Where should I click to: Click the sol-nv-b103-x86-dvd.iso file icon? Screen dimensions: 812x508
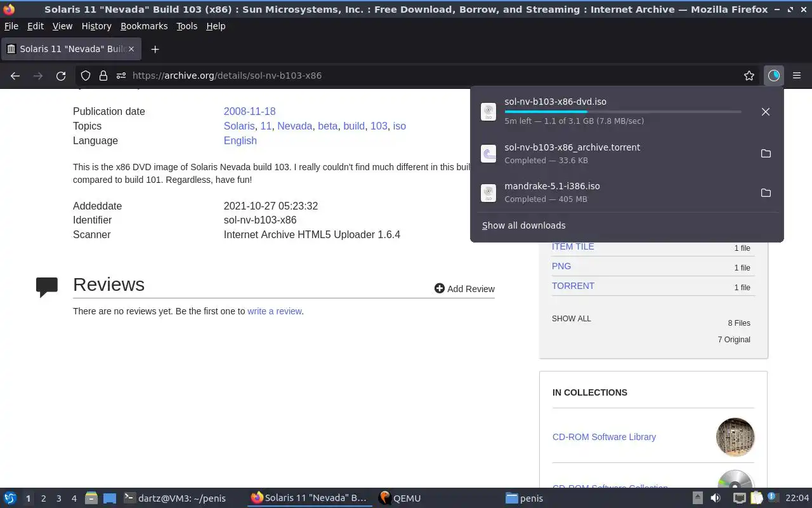[488, 112]
